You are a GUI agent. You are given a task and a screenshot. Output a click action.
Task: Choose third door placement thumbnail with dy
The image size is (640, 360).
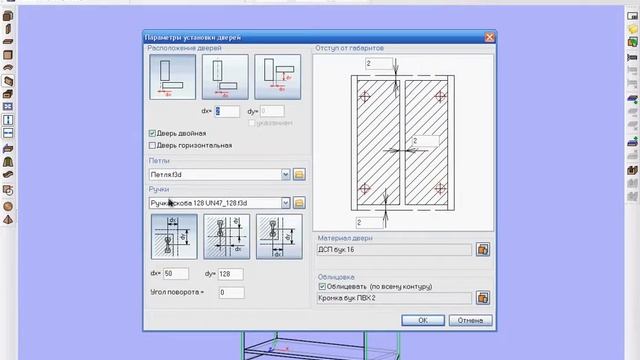click(278, 77)
